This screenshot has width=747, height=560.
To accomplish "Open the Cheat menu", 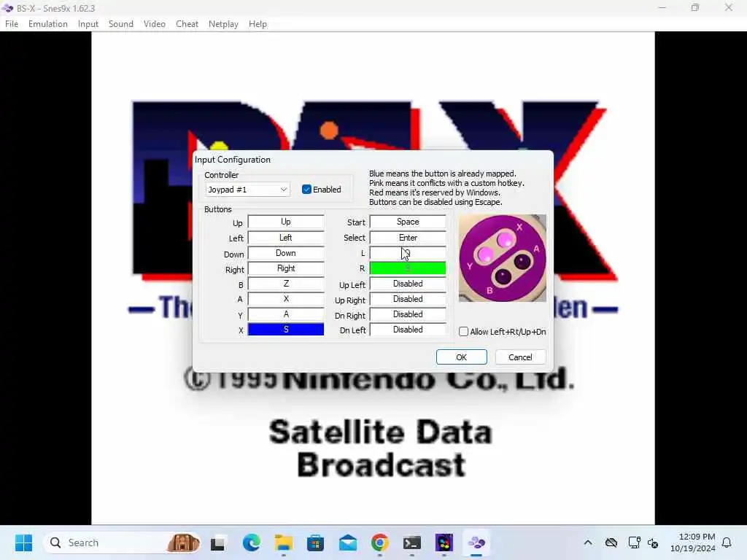I will [187, 24].
